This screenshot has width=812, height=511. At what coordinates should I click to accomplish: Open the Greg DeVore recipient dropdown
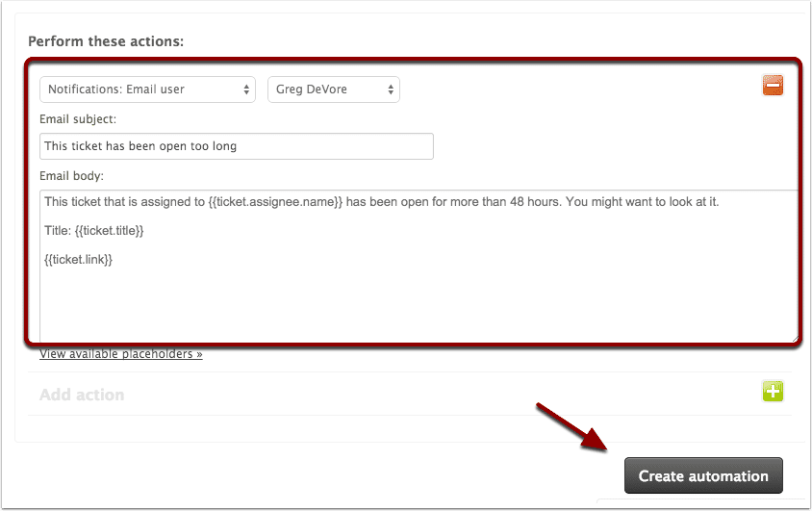coord(334,89)
